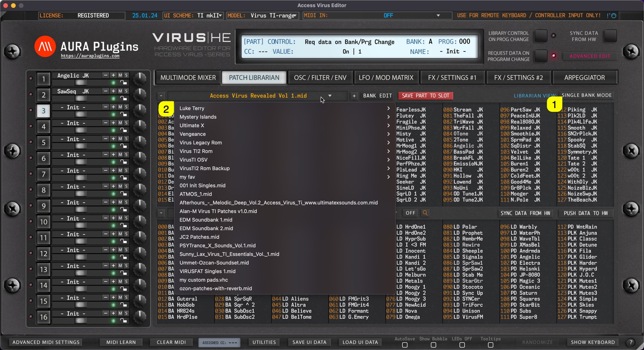This screenshot has height=350, width=644.
Task: Click the plus icon next to BANK EDIT
Action: (x=354, y=96)
